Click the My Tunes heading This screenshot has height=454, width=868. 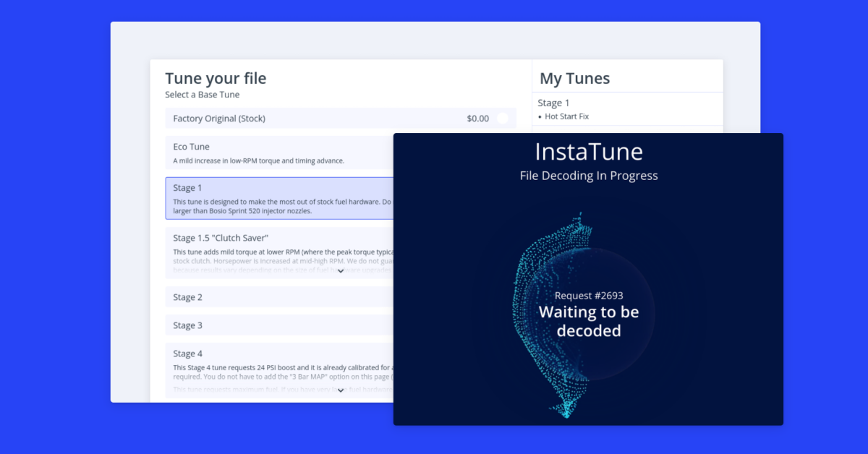pyautogui.click(x=575, y=78)
